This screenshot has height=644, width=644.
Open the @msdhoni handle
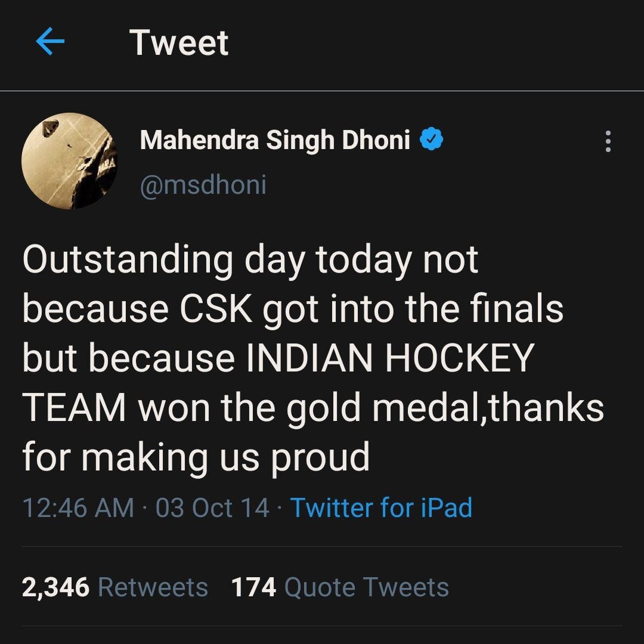point(203,184)
